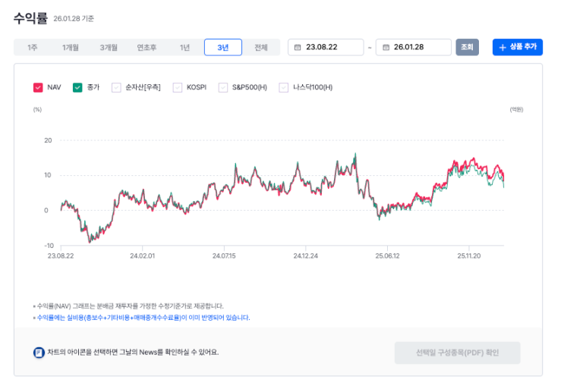Click the 25.06.12 x-axis label
The image size is (564, 392).
coord(387,256)
